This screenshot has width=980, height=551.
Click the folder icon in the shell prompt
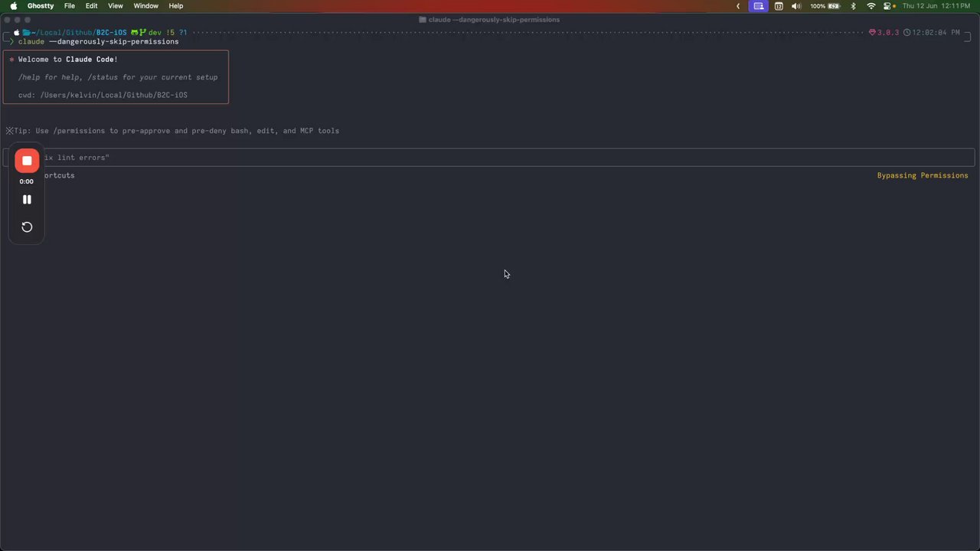(x=27, y=33)
